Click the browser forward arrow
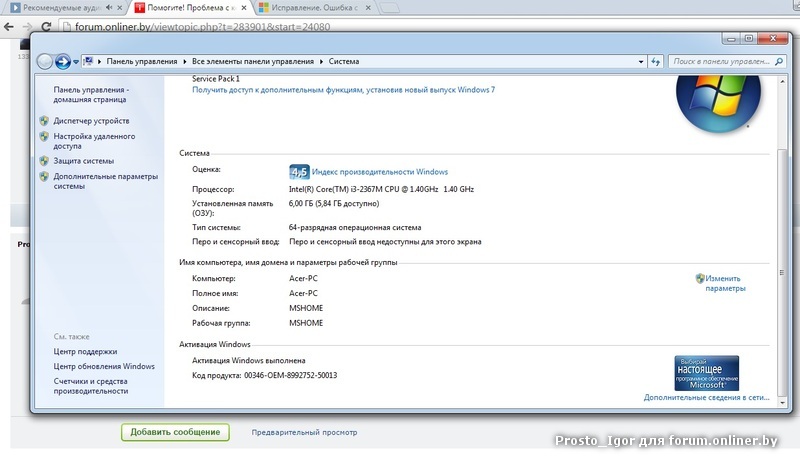800x464 pixels. tap(27, 27)
